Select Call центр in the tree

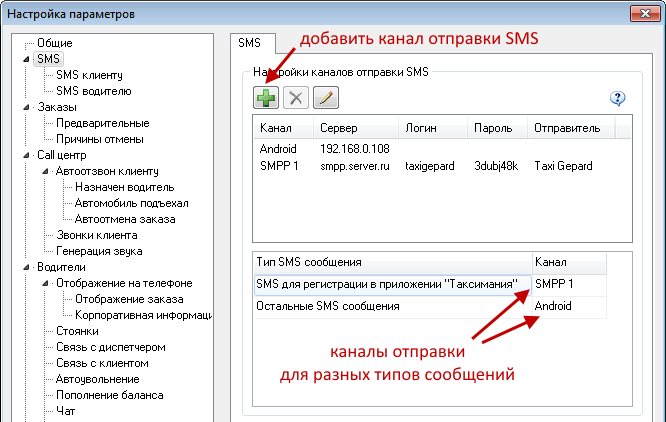[62, 155]
